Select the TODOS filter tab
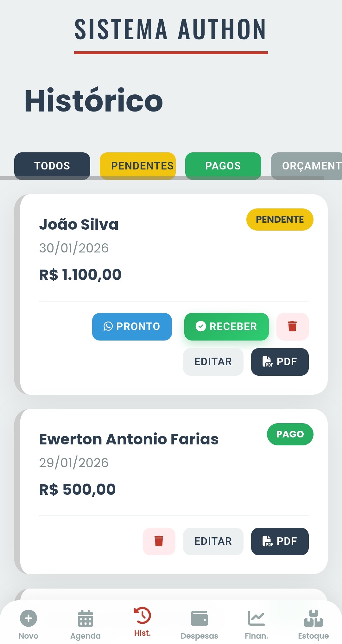Image resolution: width=342 pixels, height=644 pixels. pyautogui.click(x=52, y=166)
